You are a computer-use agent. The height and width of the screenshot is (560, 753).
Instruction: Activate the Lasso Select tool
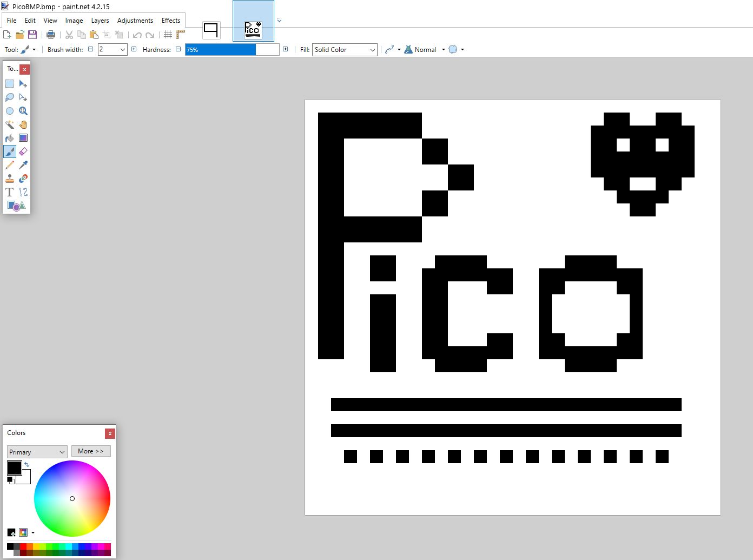(x=10, y=97)
